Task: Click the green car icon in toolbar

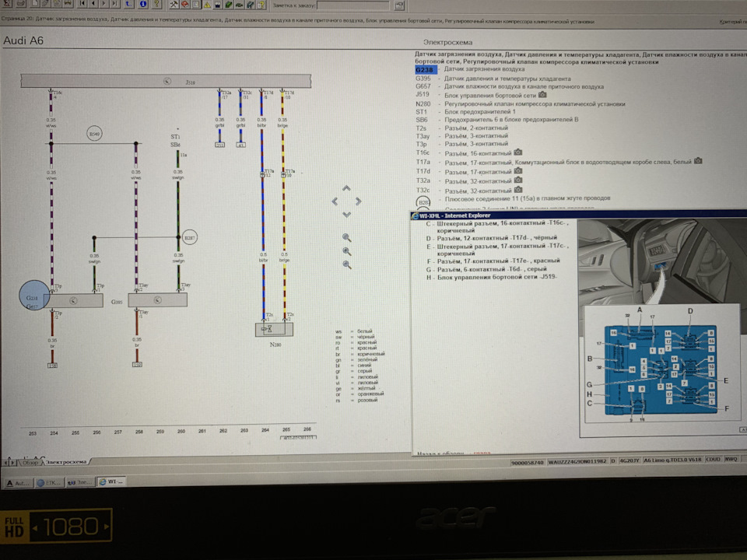Action: 239,5
